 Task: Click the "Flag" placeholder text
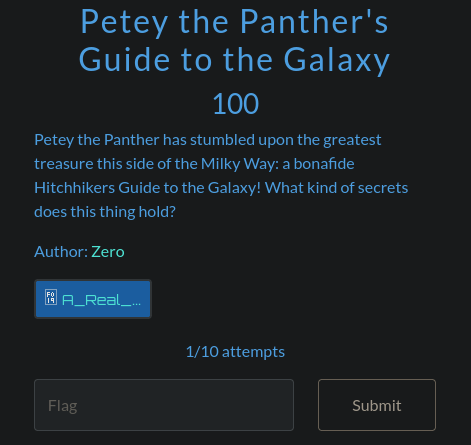(x=63, y=406)
